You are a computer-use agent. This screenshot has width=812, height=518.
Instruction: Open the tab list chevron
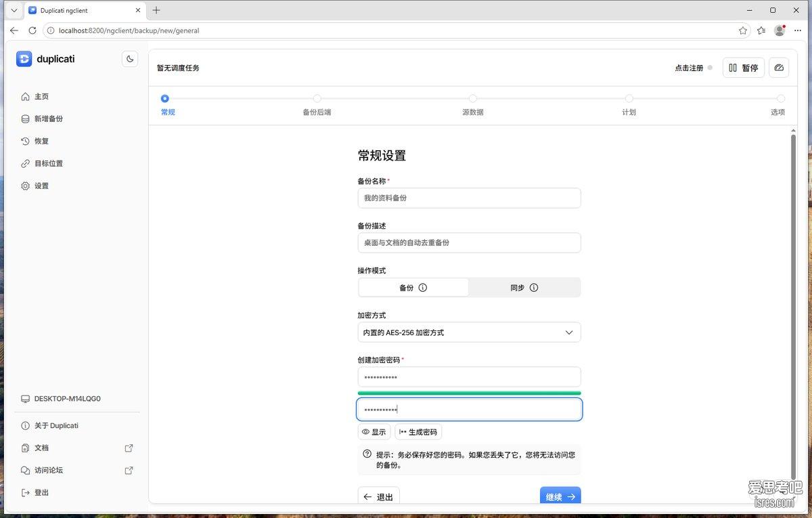14,10
